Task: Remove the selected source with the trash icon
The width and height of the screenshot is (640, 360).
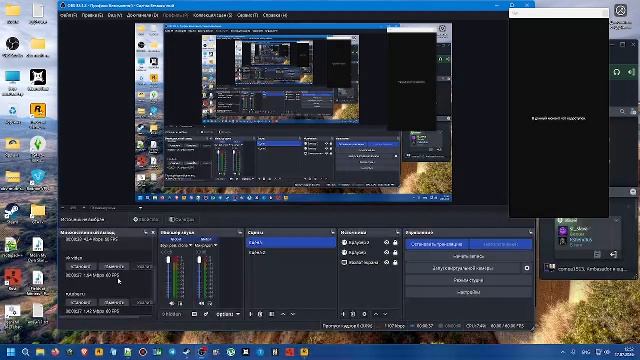Action: coord(353,314)
